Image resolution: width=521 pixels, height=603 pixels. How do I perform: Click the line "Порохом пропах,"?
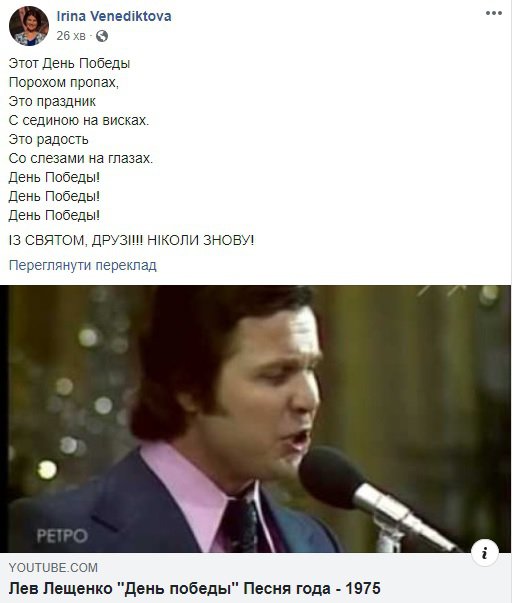(x=64, y=82)
